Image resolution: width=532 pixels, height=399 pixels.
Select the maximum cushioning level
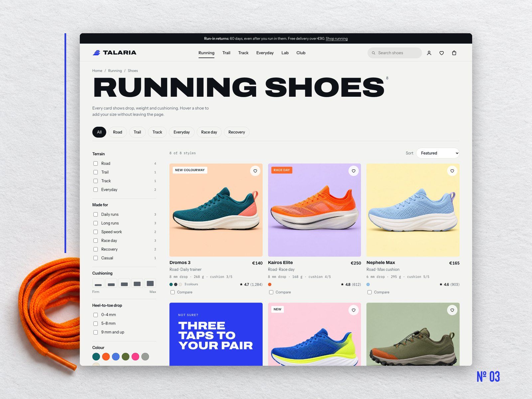pos(150,283)
